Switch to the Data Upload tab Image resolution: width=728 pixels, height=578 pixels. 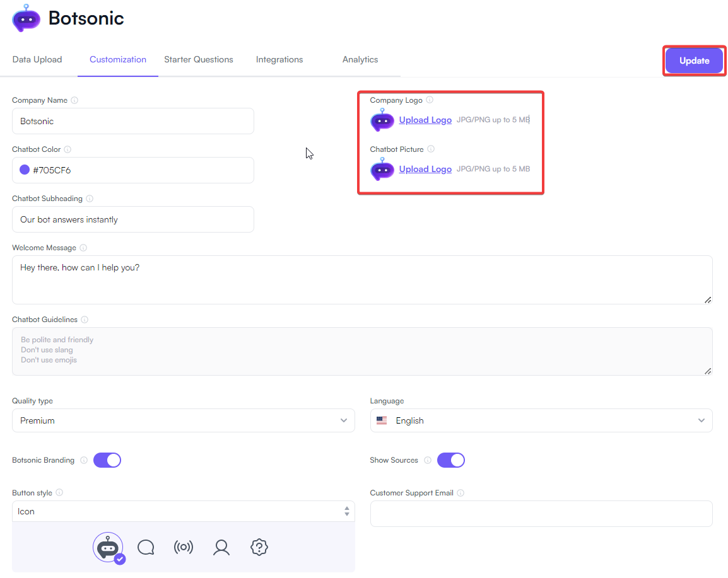(x=37, y=59)
